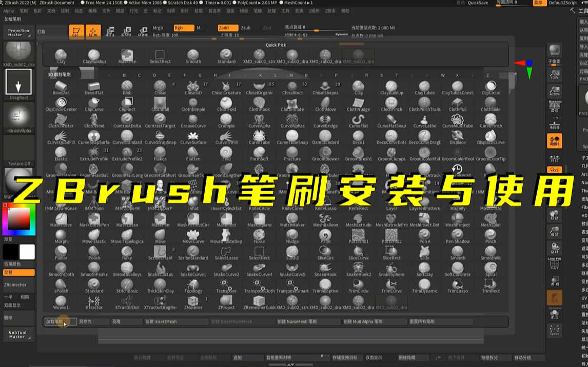Select the ClayBuildup brush in Quick Pick
This screenshot has width=588, height=367.
[x=93, y=54]
